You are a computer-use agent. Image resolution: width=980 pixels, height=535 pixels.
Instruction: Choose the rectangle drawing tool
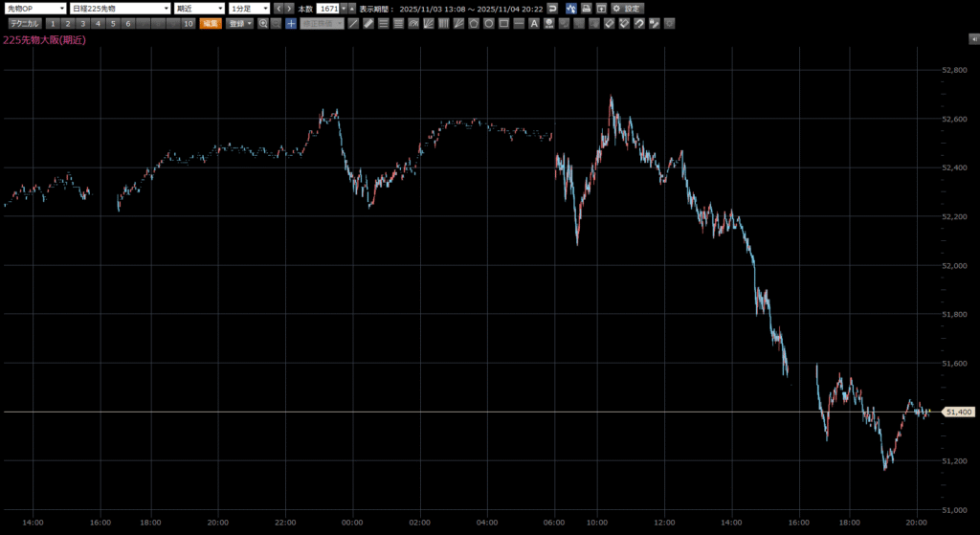pyautogui.click(x=503, y=23)
